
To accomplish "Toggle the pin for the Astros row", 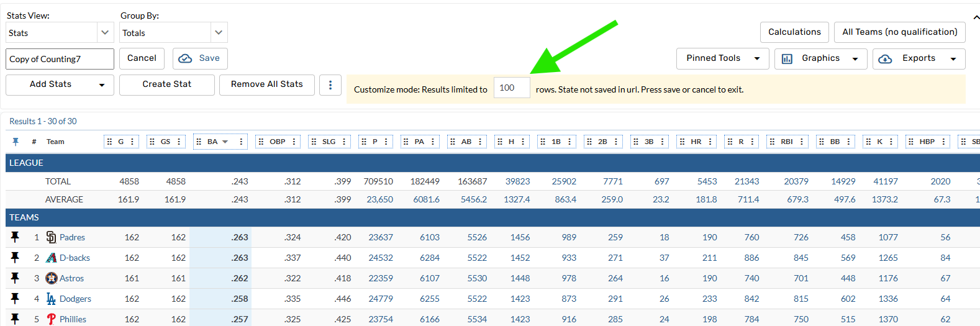I will pos(15,278).
